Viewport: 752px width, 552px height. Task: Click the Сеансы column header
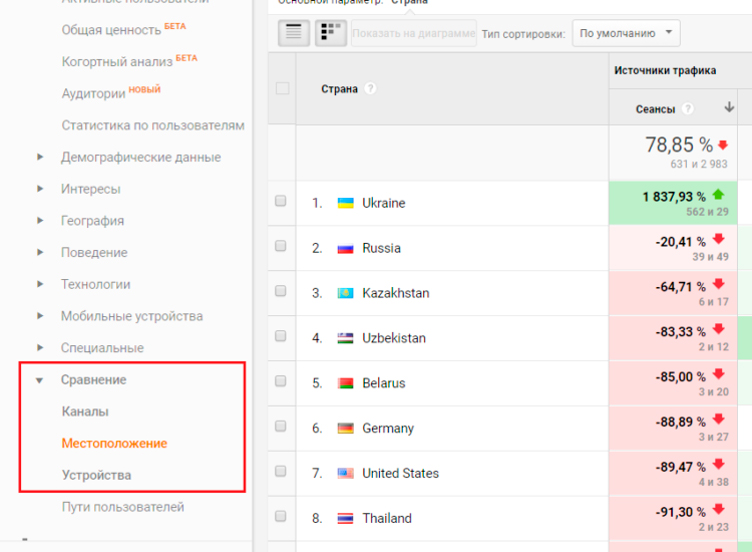tap(655, 109)
